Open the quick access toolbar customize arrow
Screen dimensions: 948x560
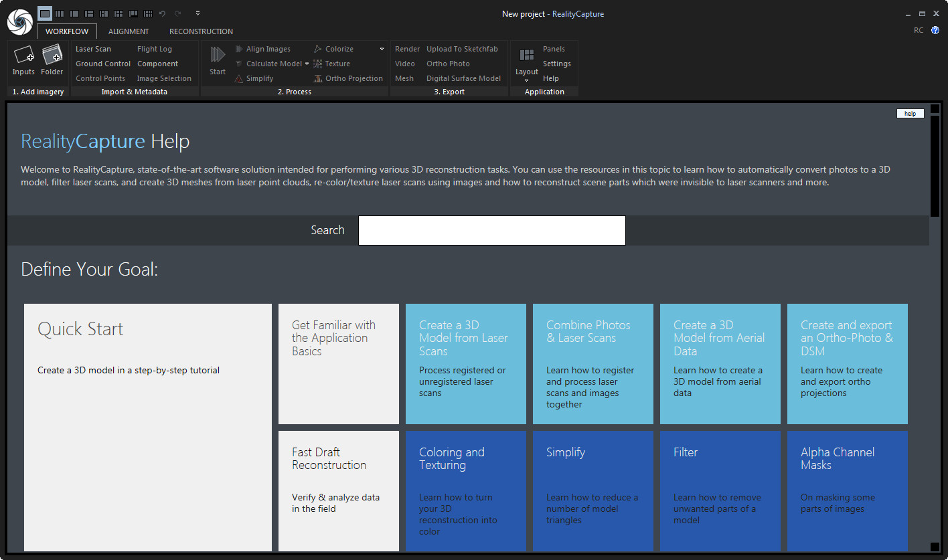[197, 13]
